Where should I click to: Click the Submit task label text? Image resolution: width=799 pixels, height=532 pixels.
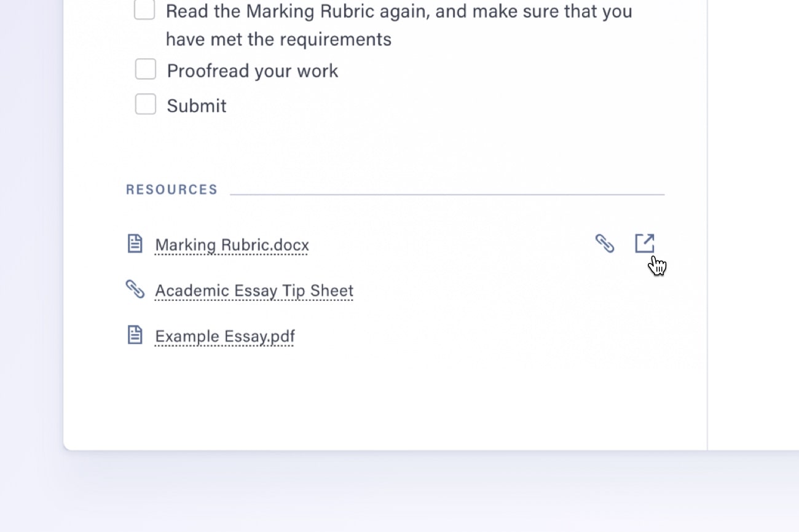(x=196, y=105)
